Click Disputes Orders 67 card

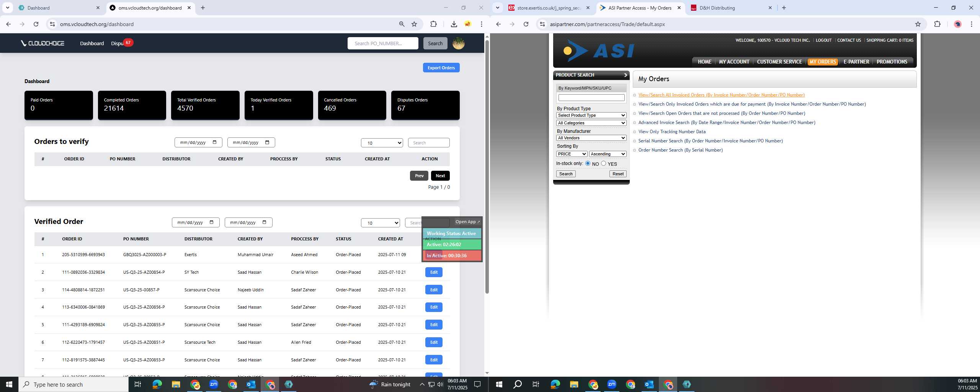point(425,105)
